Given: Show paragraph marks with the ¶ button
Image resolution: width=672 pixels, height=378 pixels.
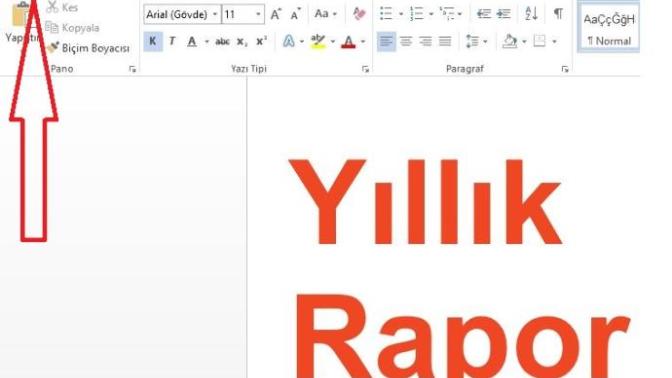Looking at the screenshot, I should pos(558,14).
